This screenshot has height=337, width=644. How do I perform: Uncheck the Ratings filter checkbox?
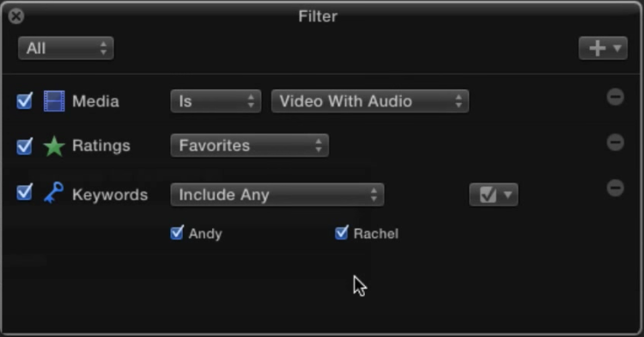tap(25, 146)
